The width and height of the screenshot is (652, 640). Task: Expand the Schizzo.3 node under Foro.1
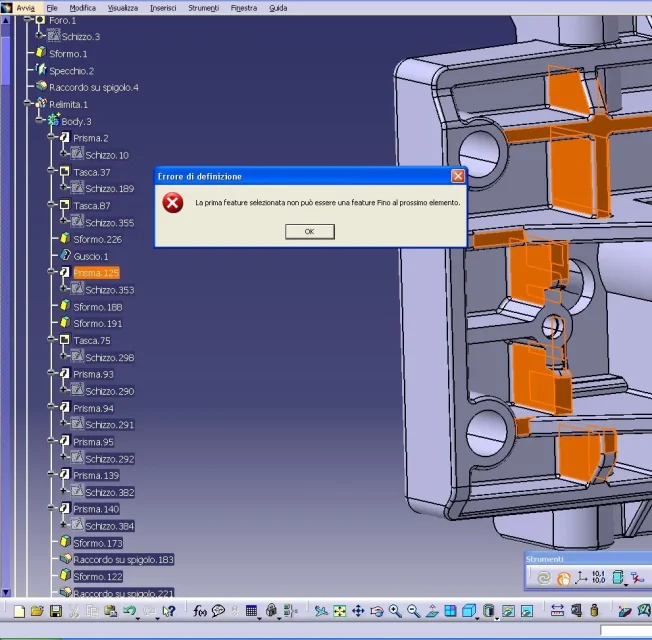[x=39, y=35]
